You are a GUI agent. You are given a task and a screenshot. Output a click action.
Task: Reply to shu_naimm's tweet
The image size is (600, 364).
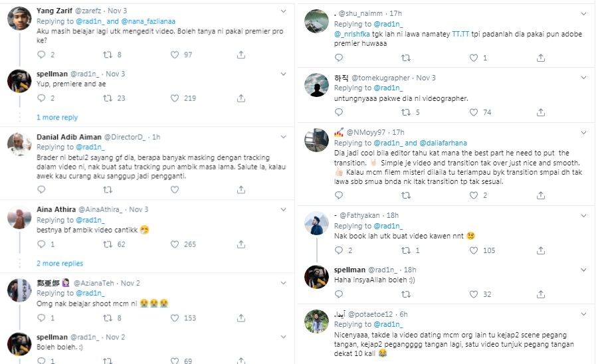(338, 58)
